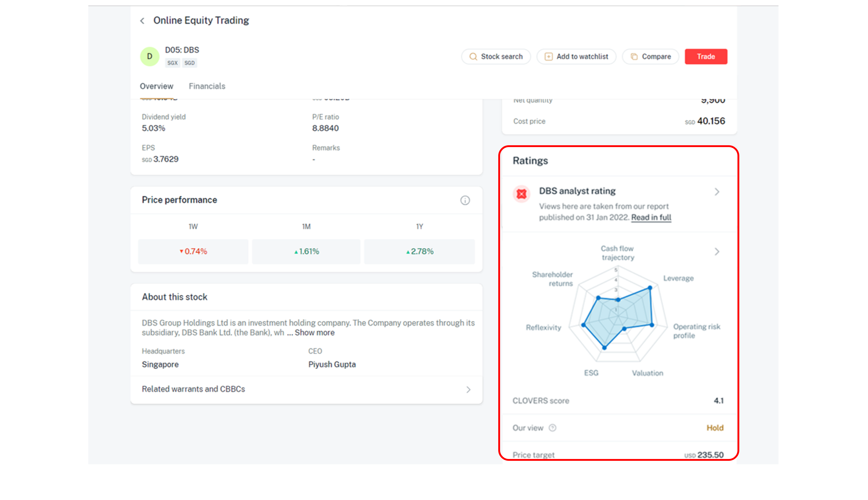
Task: Click the Leverage label on the radar chart
Action: click(678, 278)
